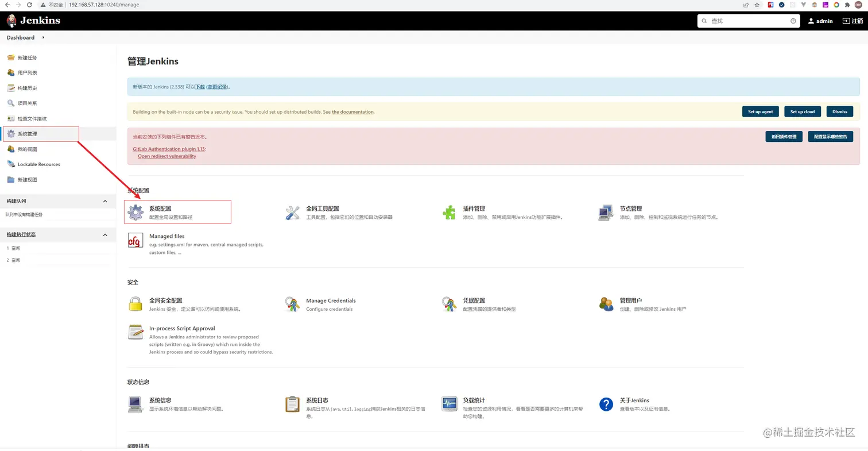Click the 系统配置 gear icon
The height and width of the screenshot is (451, 868).
(x=135, y=212)
